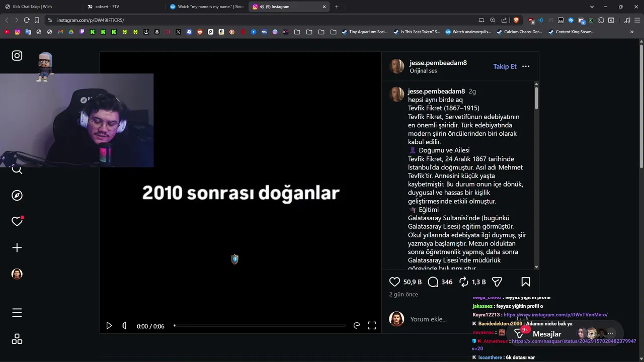
Task: Open the Twitch bookmark
Action: pos(82,32)
